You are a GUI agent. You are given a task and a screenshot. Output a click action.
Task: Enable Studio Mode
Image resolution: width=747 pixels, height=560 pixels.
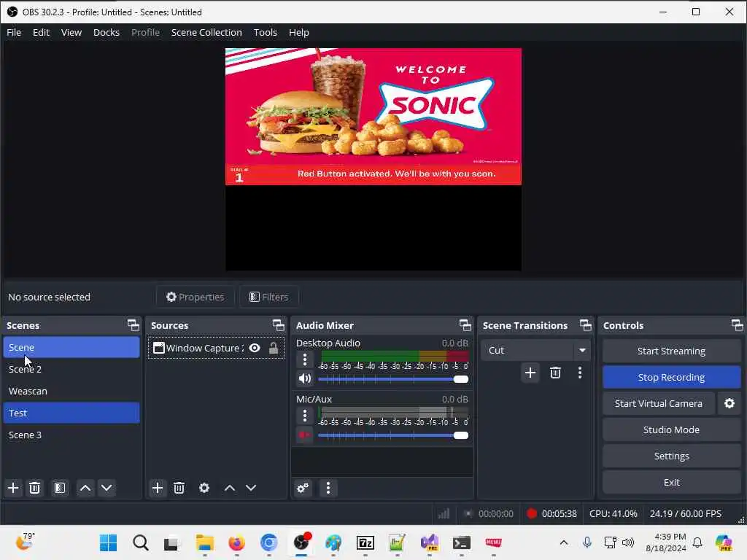(671, 429)
